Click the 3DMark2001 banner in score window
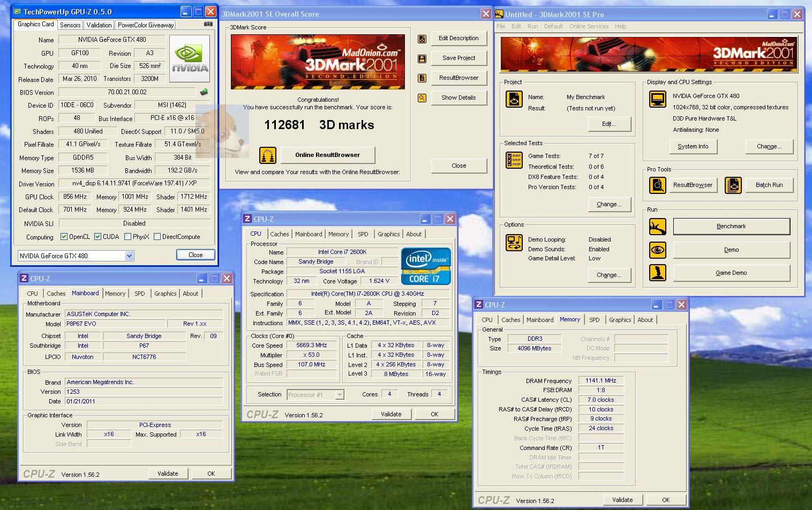 (318, 62)
